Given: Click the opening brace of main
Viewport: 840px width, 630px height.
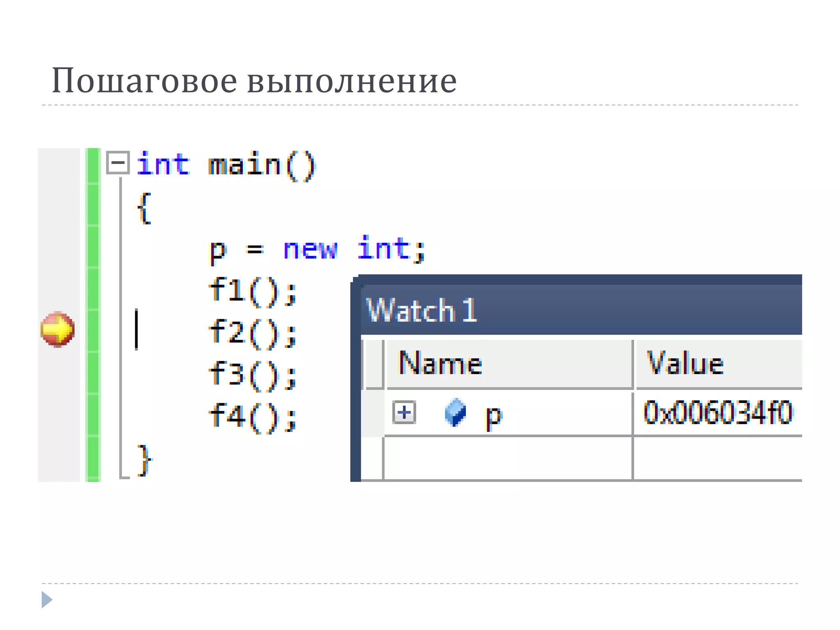Looking at the screenshot, I should point(144,208).
